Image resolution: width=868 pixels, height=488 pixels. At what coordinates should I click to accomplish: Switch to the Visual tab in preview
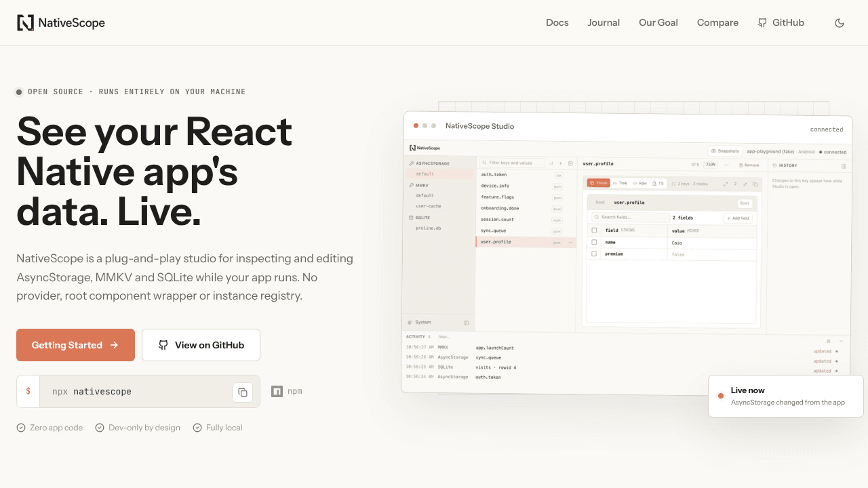pos(599,183)
